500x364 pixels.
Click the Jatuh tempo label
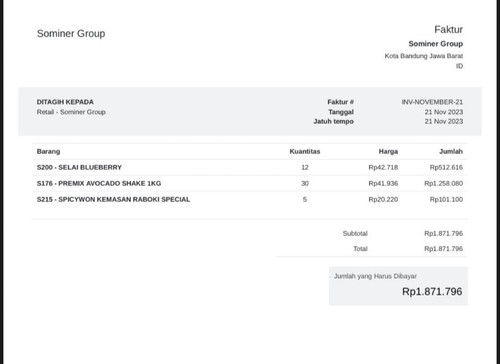pos(334,121)
